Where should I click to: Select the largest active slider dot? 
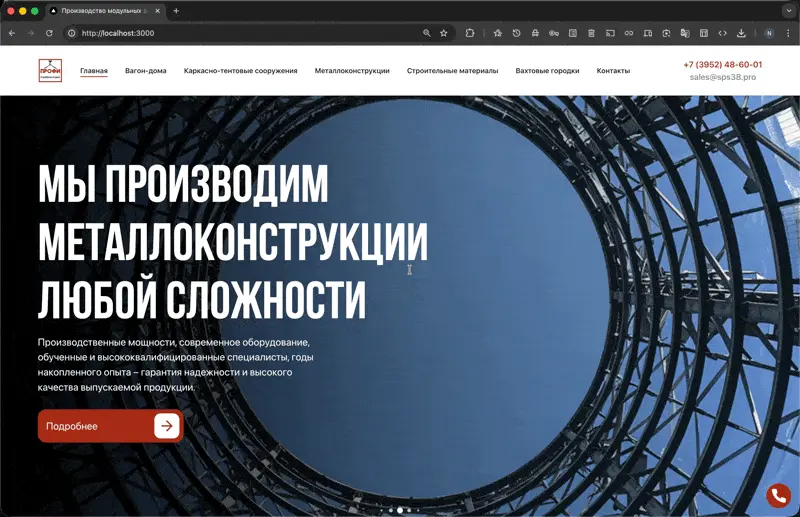400,510
